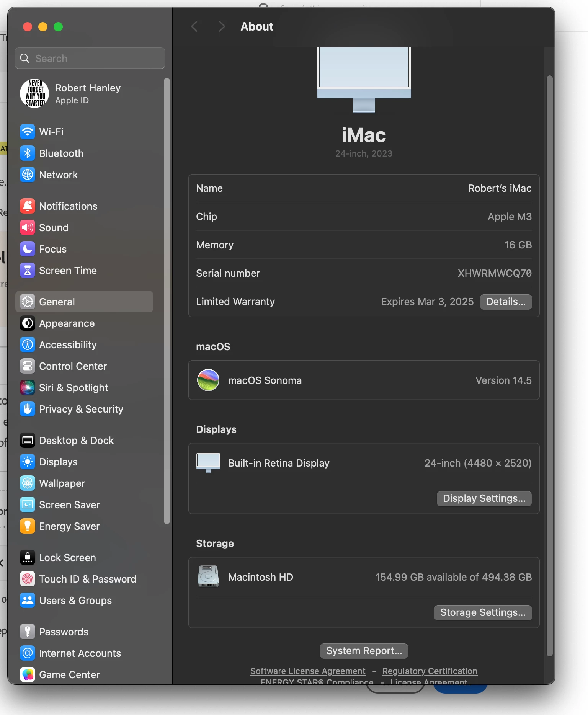Screen dimensions: 588x715
Task: Select the Sound speaker icon
Action: tap(28, 228)
